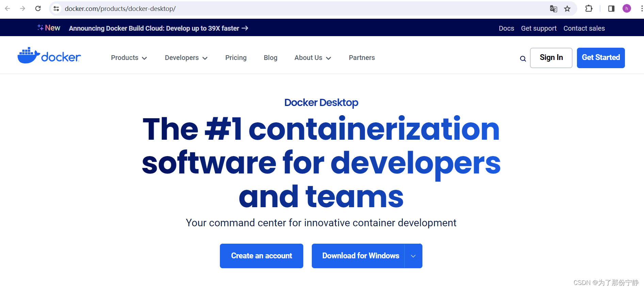Image resolution: width=644 pixels, height=289 pixels.
Task: Open download options dropdown arrow
Action: [413, 256]
